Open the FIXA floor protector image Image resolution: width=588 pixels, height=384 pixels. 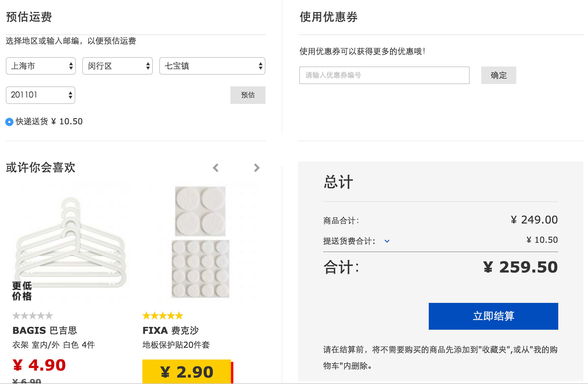point(200,242)
